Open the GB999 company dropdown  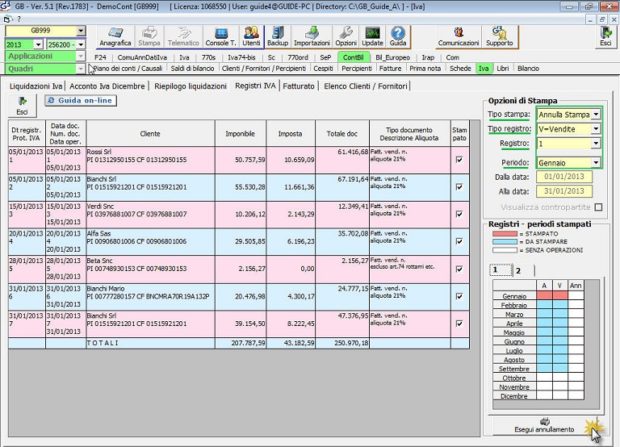[x=80, y=31]
